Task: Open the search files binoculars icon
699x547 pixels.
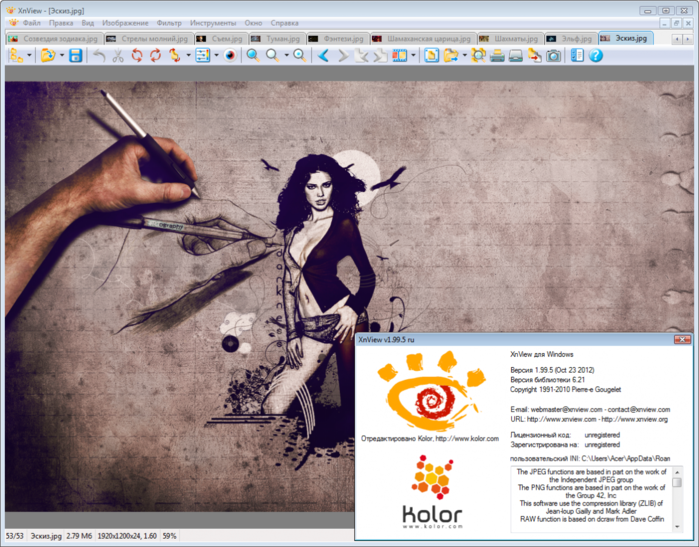Action: [478, 56]
